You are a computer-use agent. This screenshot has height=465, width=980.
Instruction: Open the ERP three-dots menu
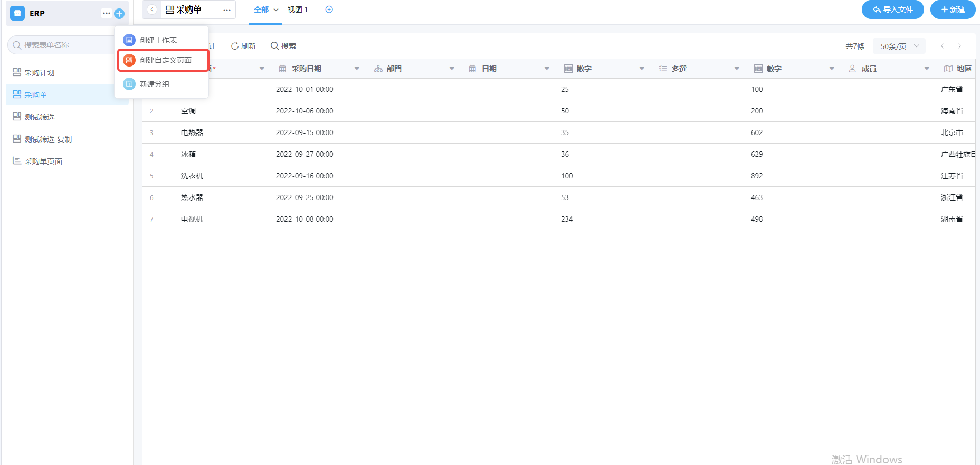pos(107,13)
